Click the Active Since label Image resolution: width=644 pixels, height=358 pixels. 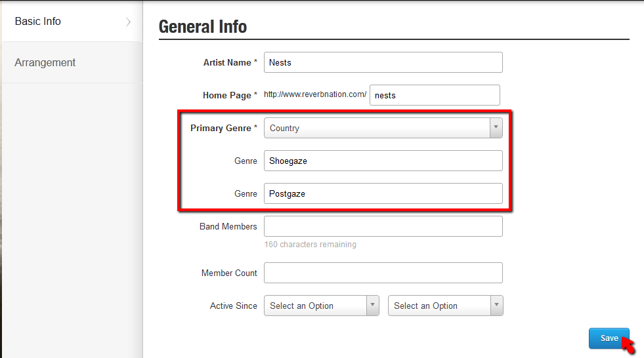[233, 306]
